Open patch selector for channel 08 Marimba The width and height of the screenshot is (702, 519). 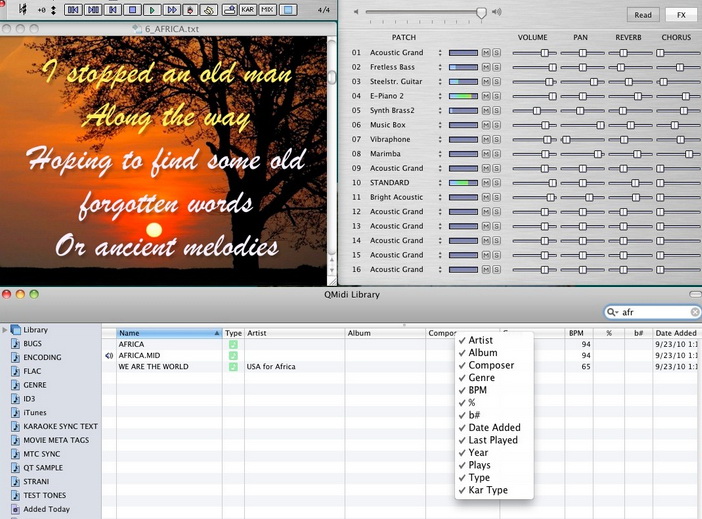click(440, 154)
